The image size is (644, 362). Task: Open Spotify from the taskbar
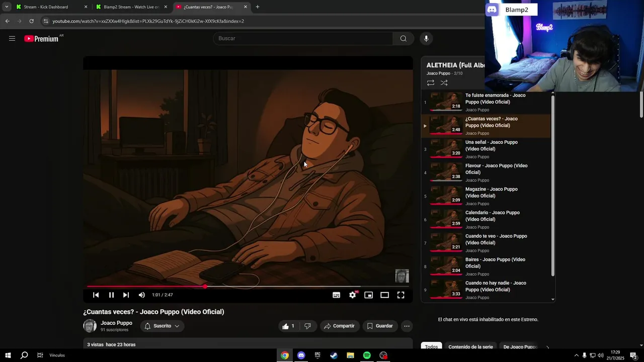[367, 355]
